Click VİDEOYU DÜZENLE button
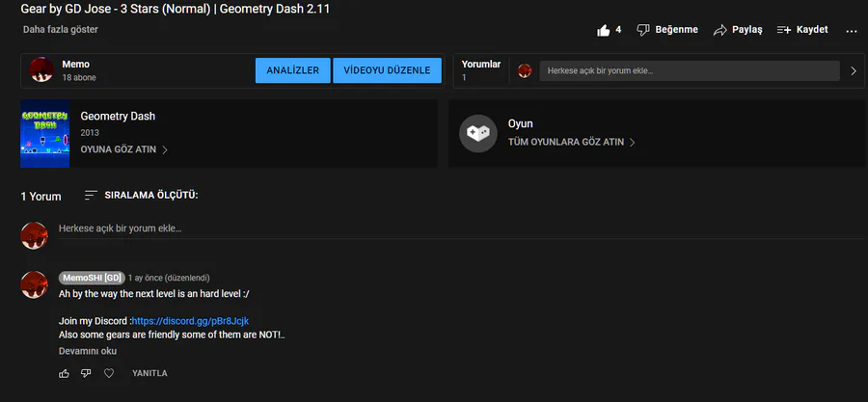 coord(387,70)
